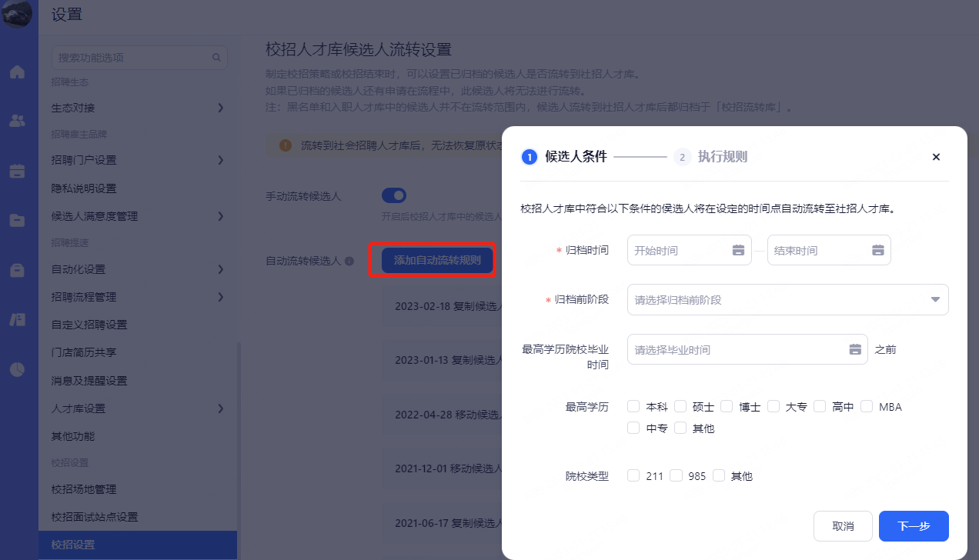Open the 归档前阶段 dropdown
This screenshot has width=979, height=560.
(x=787, y=300)
